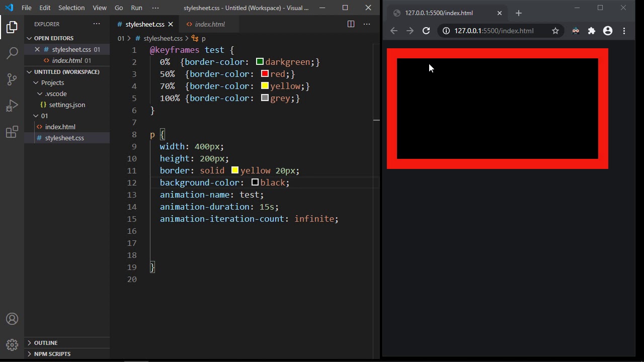
Task: Click the grey color swatch
Action: point(265,98)
